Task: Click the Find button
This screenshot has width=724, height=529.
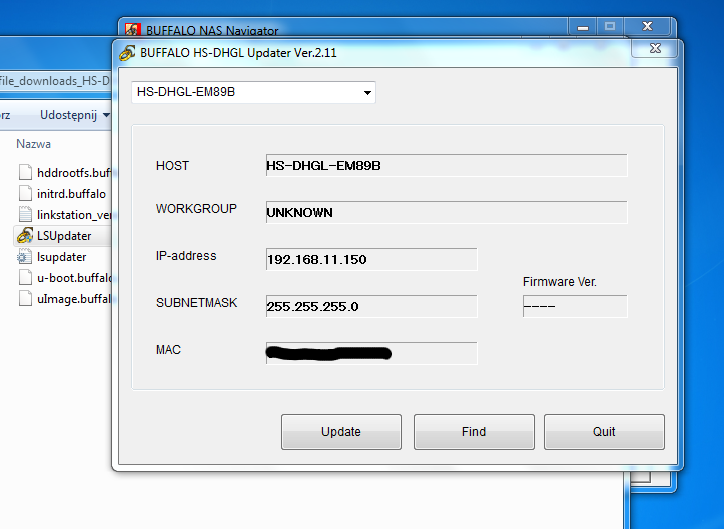Action: point(474,432)
